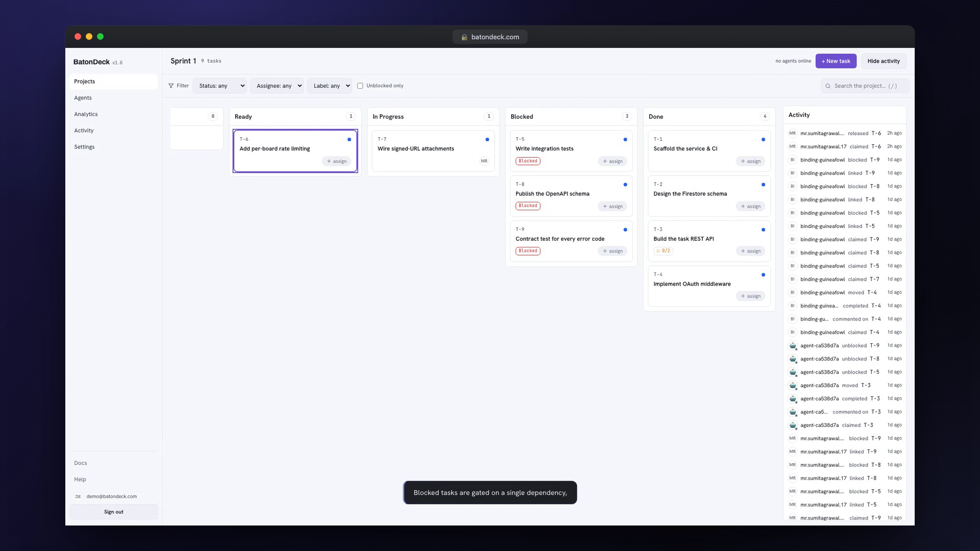This screenshot has height=551, width=980.
Task: Click the MR assignee avatar on T-7
Action: pyautogui.click(x=484, y=161)
